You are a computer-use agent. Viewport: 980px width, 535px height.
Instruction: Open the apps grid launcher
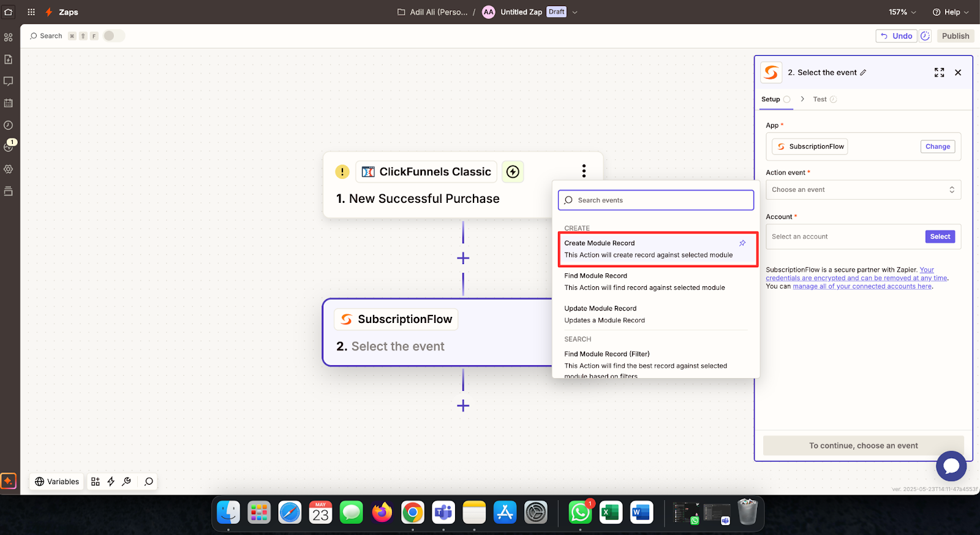[31, 12]
